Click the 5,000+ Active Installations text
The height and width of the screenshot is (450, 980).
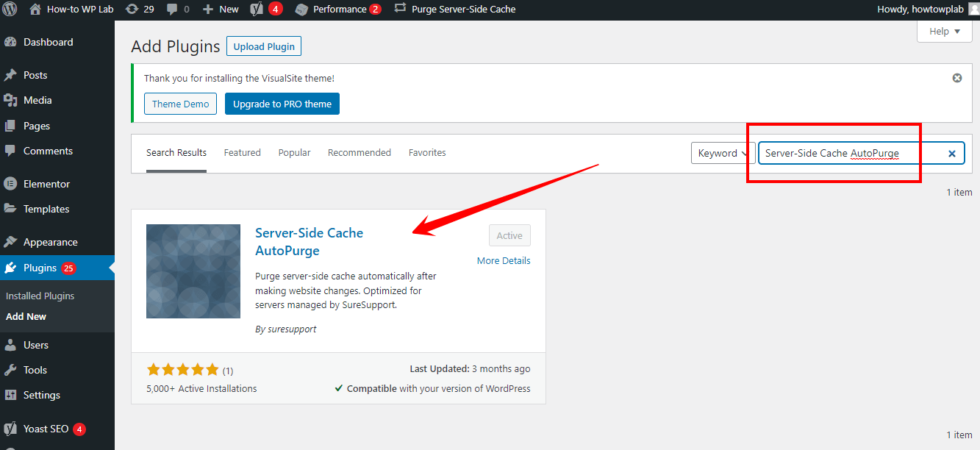pos(202,388)
